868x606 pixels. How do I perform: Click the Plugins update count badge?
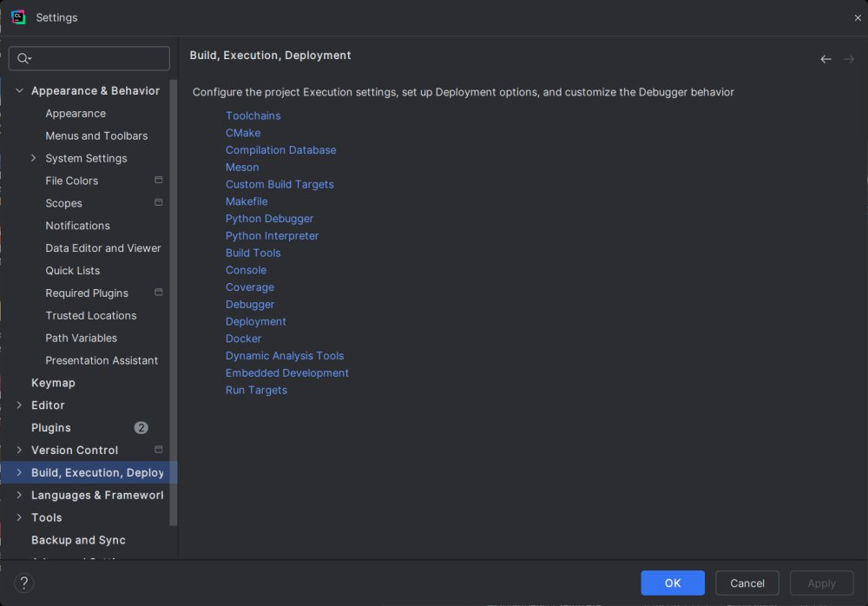tap(141, 428)
